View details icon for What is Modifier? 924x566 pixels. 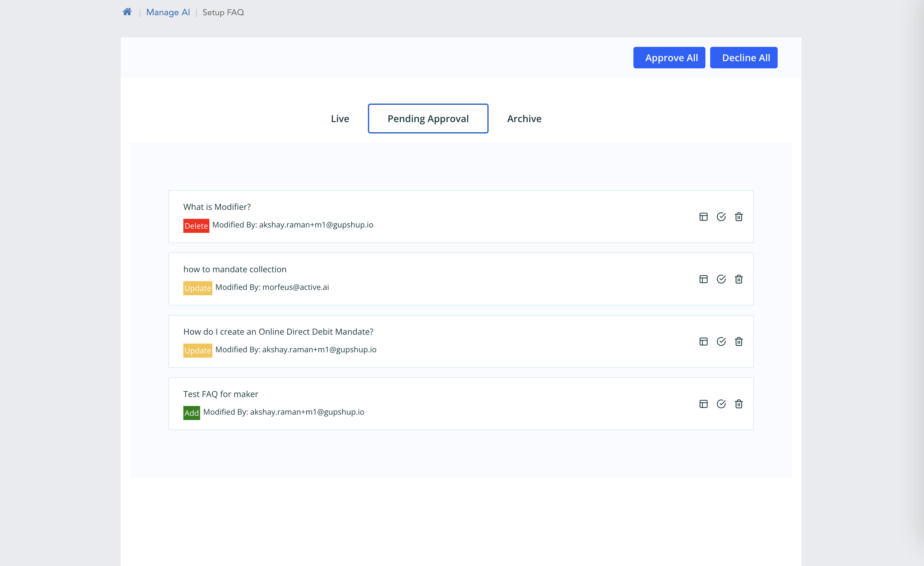[704, 217]
